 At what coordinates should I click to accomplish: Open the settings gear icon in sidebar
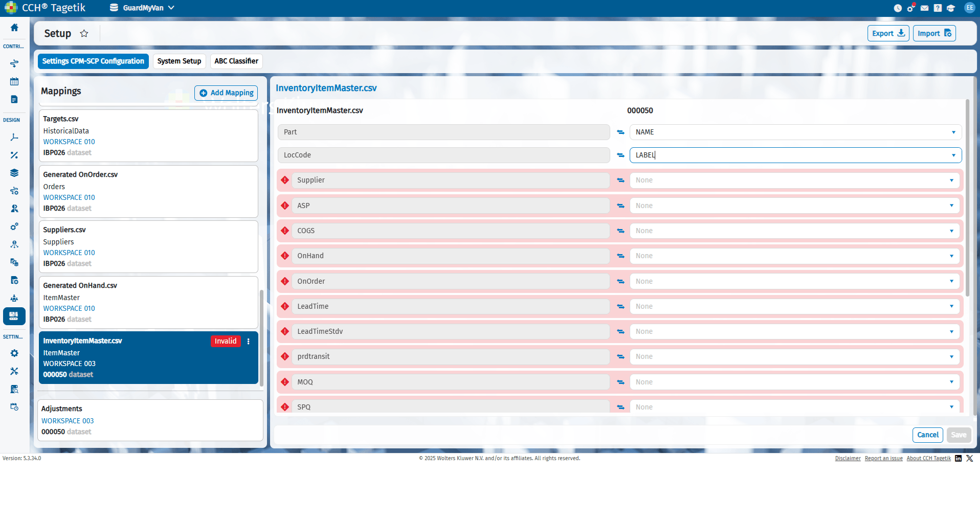coord(14,353)
